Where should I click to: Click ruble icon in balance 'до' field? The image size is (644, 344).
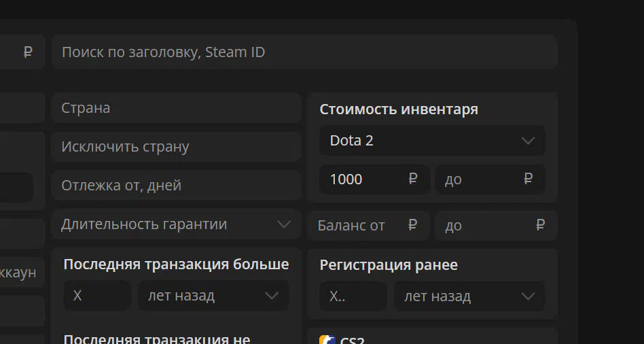[541, 225]
